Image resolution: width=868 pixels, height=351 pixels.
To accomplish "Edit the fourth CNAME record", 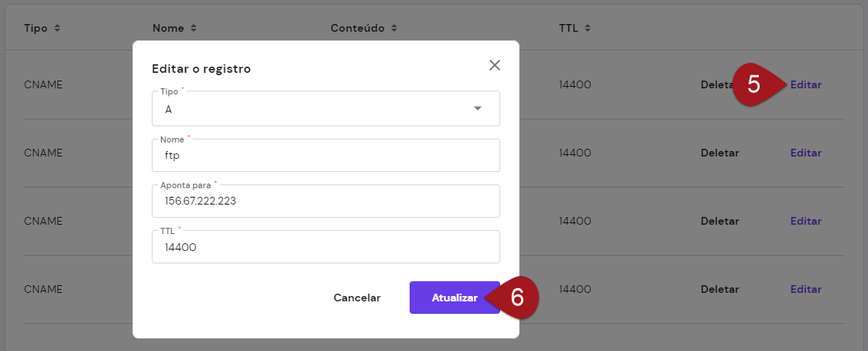I will tap(805, 290).
